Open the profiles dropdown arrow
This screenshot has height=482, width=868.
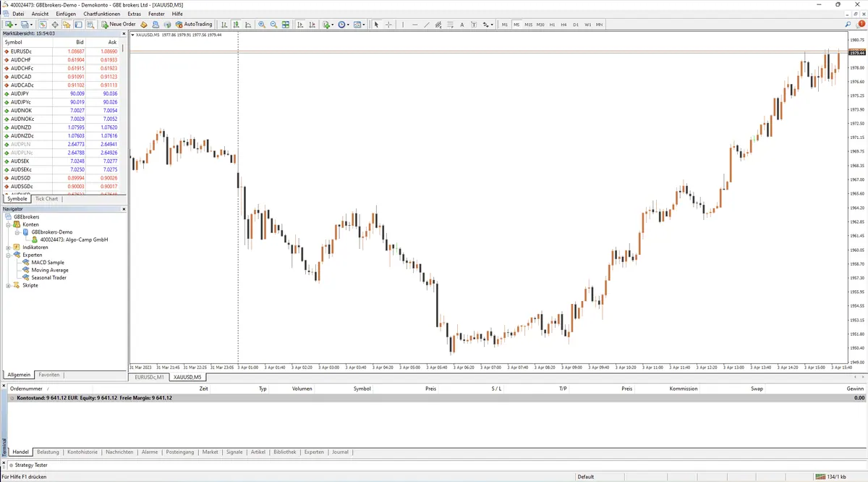pyautogui.click(x=31, y=24)
